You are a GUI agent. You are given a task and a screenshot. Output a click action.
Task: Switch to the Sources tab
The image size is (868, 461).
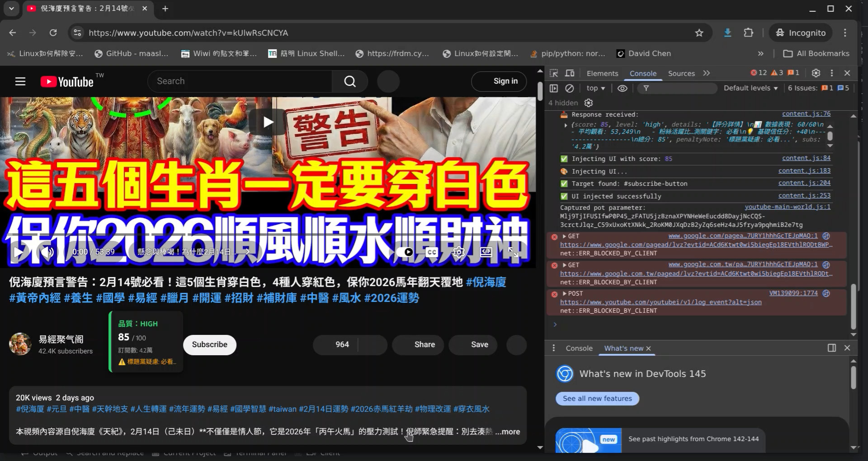pos(681,73)
